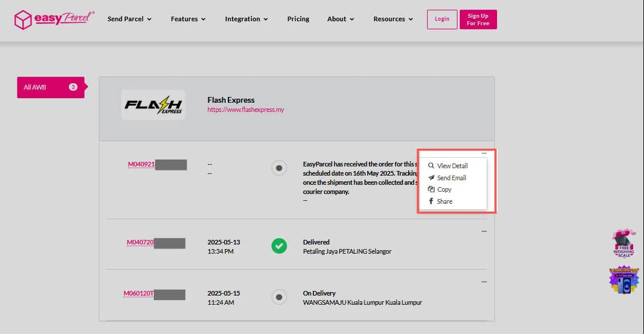The height and width of the screenshot is (334, 644).
Task: Click the purple promotional badge at right edge
Action: [x=623, y=280]
